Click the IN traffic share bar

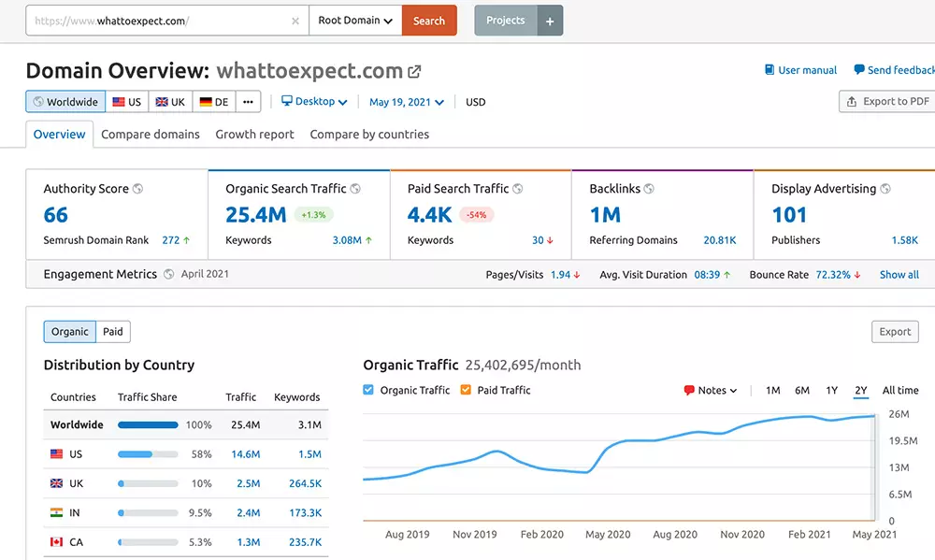(x=148, y=513)
